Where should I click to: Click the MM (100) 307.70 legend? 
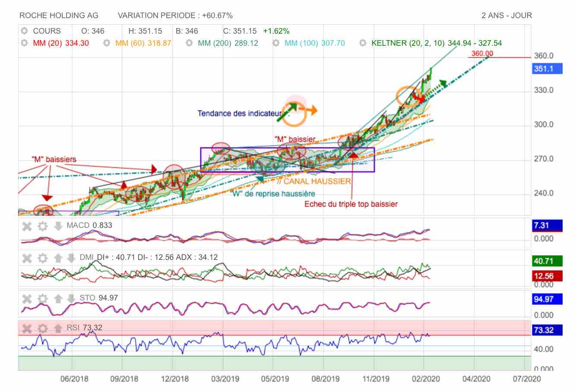[x=315, y=43]
